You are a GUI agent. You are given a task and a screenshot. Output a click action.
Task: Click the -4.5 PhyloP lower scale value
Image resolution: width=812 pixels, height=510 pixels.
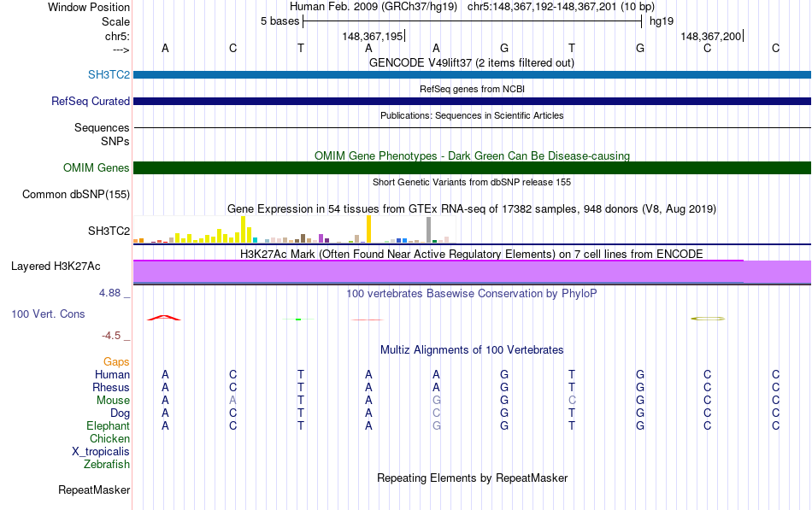(x=111, y=336)
